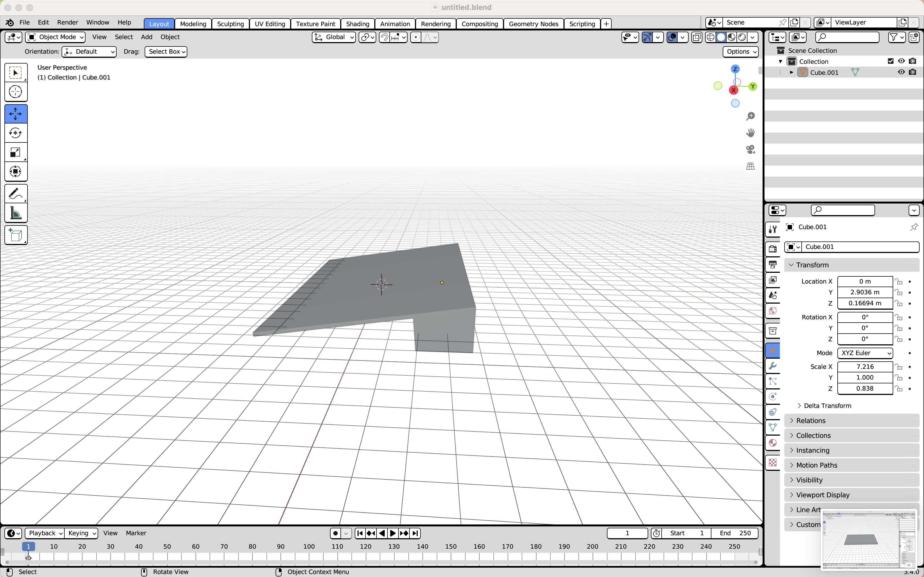This screenshot has width=924, height=577.
Task: Click the Location Z value field
Action: 865,303
